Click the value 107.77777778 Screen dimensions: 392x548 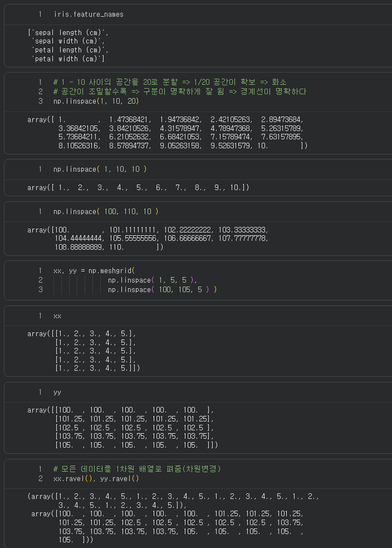coord(242,239)
